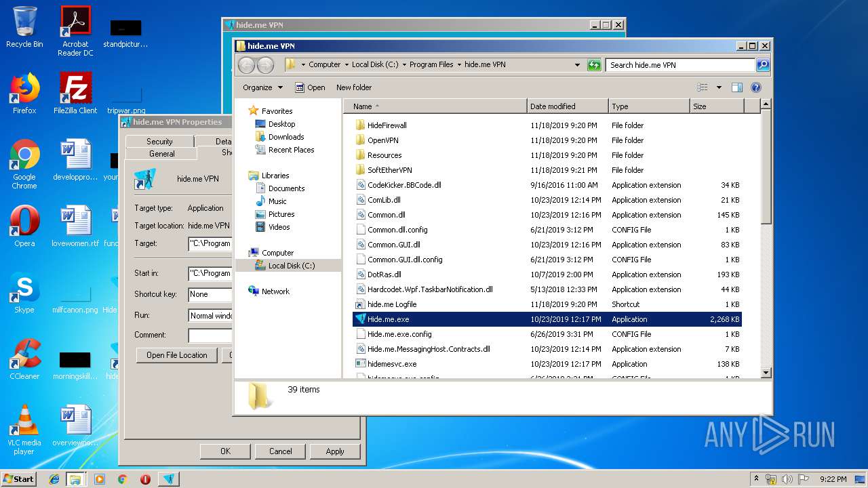Expand Computer breadcrumb arrow in address bar
Screen dimensions: 868x488
pyautogui.click(x=346, y=65)
